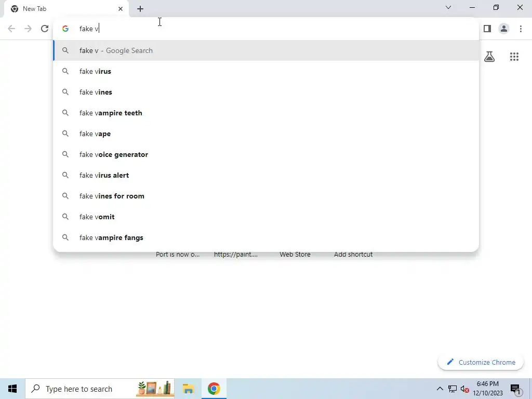Pick the 'fake vines for room' suggestion
This screenshot has width=532, height=399.
(x=266, y=196)
